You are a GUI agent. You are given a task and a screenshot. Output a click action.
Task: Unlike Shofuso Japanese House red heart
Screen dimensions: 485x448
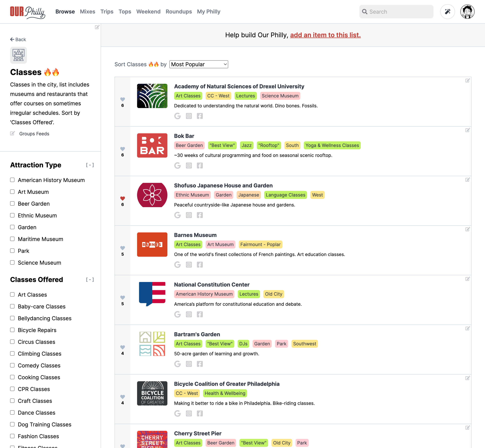point(123,198)
